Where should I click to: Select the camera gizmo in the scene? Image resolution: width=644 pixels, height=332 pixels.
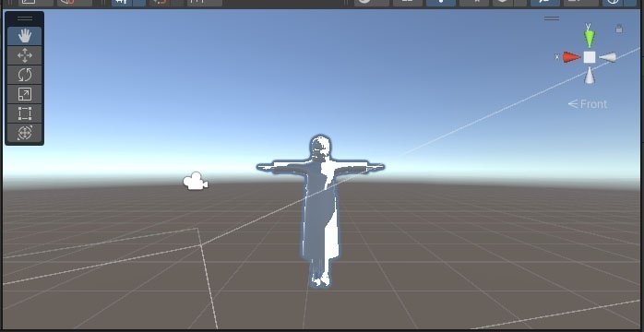(196, 182)
